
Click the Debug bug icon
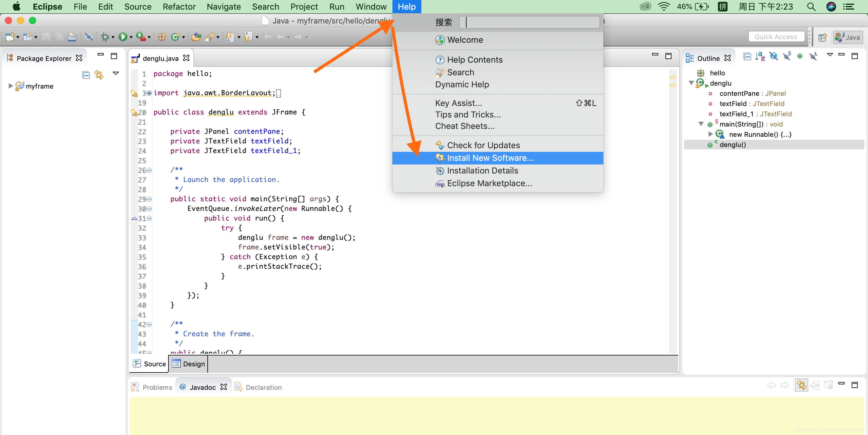[x=105, y=37]
